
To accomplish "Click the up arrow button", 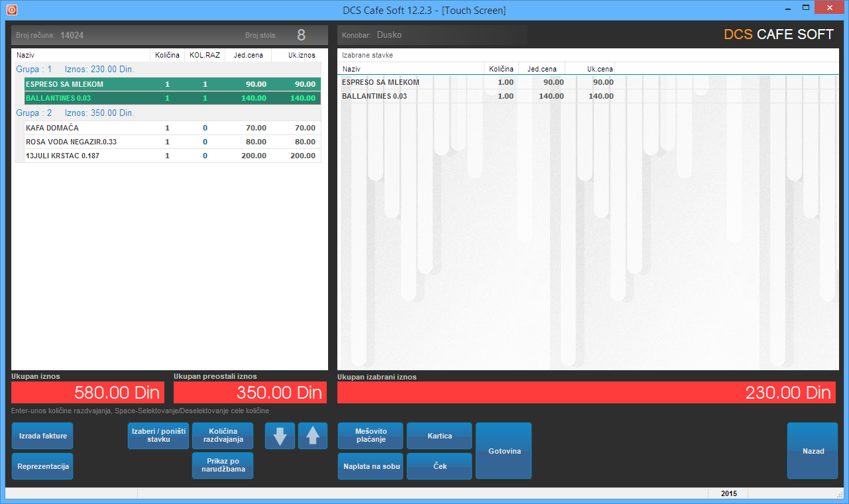I will [313, 436].
